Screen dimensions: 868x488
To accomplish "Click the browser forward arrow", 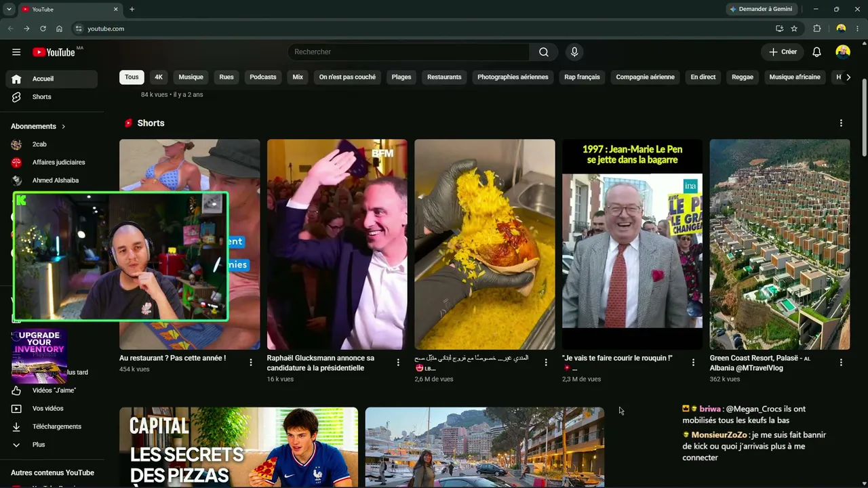I will point(26,28).
